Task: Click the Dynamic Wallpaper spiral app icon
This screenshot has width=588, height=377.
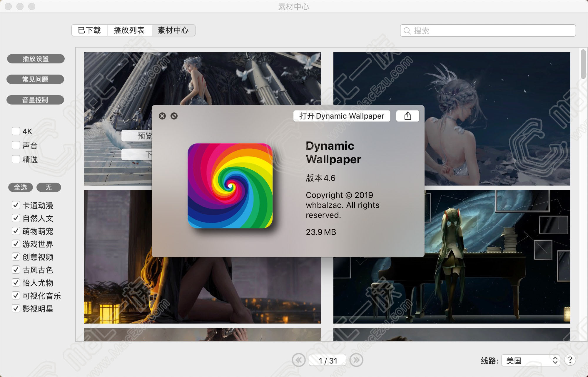Action: click(230, 186)
